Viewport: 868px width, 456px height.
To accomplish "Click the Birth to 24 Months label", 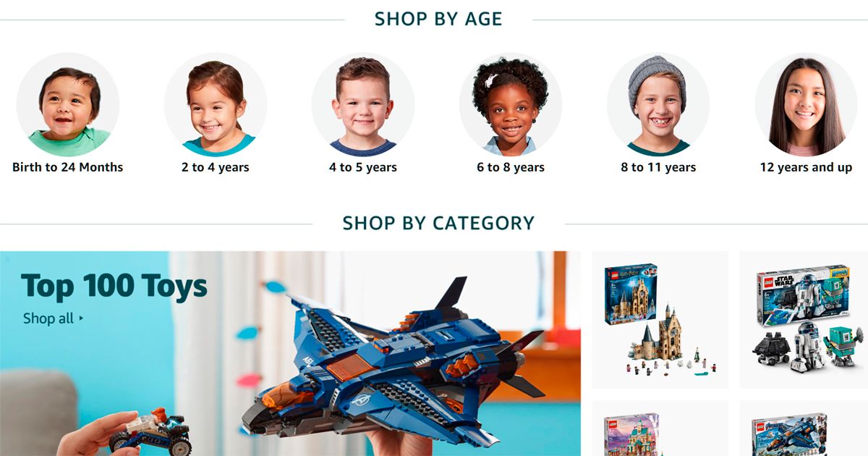I will pyautogui.click(x=68, y=167).
